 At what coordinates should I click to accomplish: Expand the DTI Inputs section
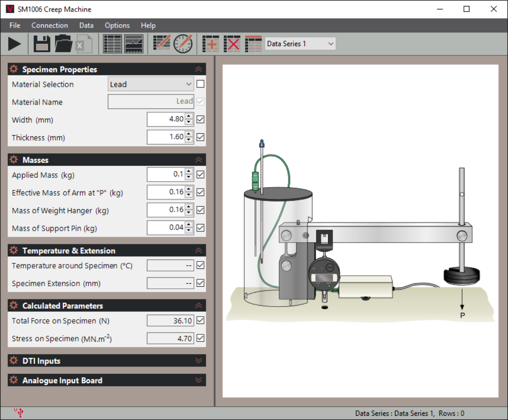tap(199, 360)
